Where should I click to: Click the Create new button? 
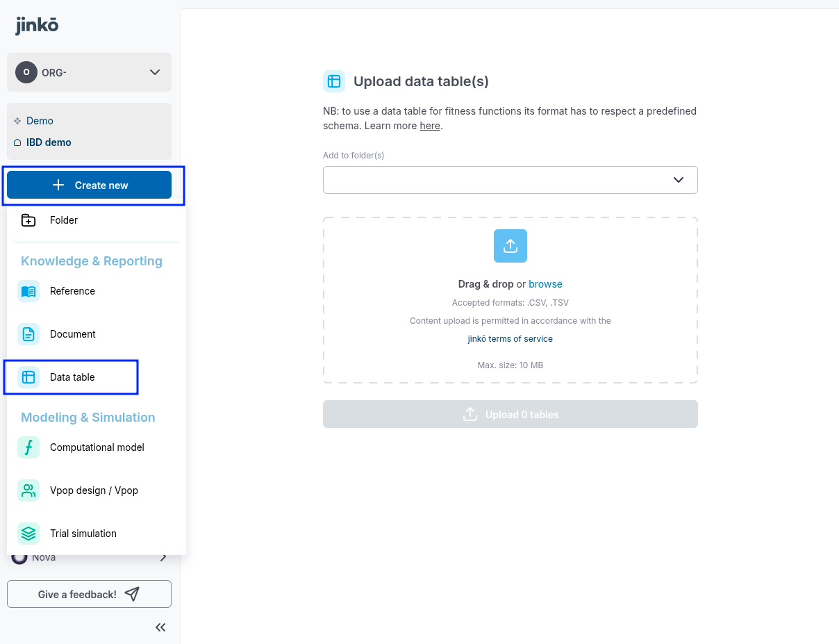(92, 185)
